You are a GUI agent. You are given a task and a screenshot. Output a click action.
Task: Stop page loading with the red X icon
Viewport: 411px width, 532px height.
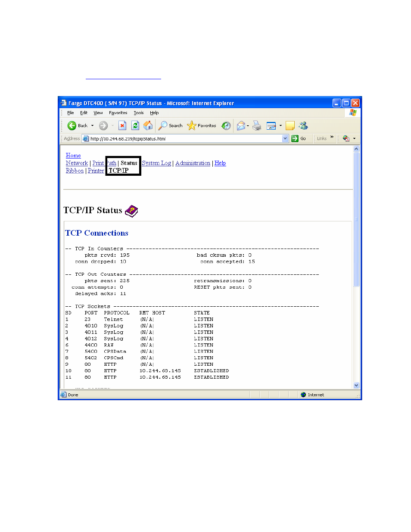(x=122, y=126)
